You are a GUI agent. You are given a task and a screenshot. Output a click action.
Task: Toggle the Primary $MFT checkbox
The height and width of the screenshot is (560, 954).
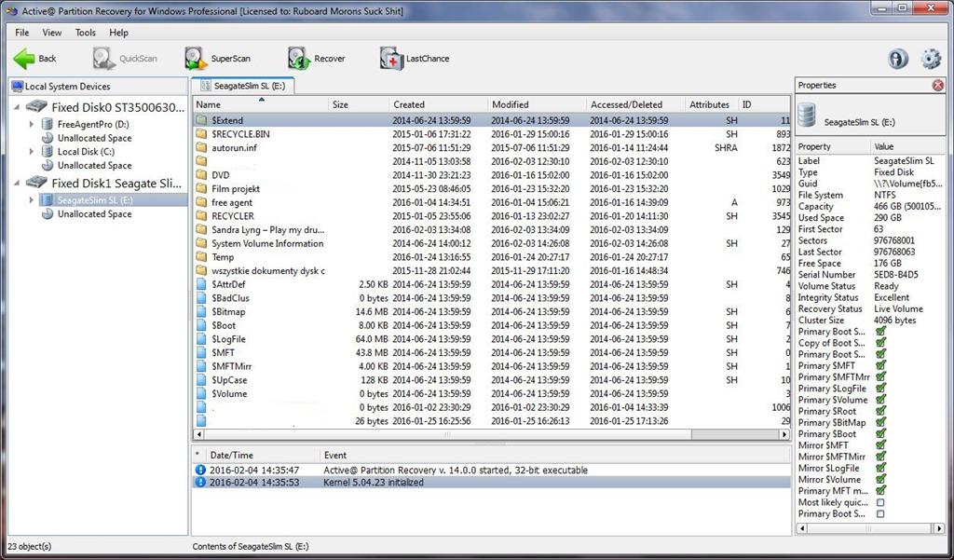pyautogui.click(x=880, y=366)
